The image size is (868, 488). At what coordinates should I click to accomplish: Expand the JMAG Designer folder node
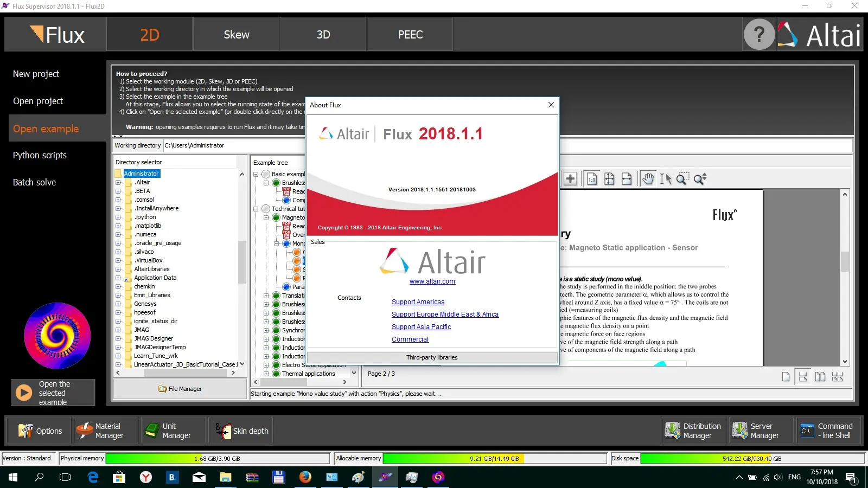[x=118, y=339]
